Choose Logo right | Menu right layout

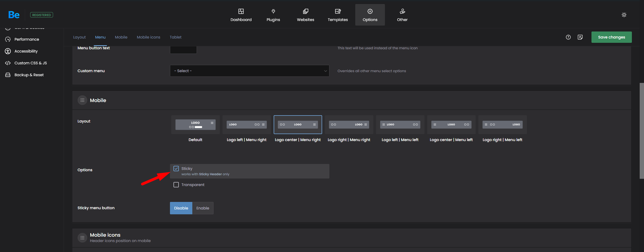click(x=349, y=125)
